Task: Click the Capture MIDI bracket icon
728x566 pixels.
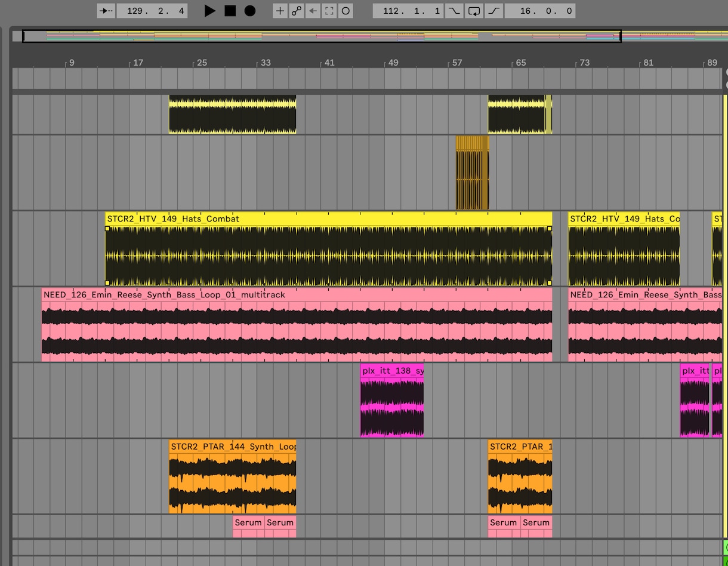Action: 329,11
